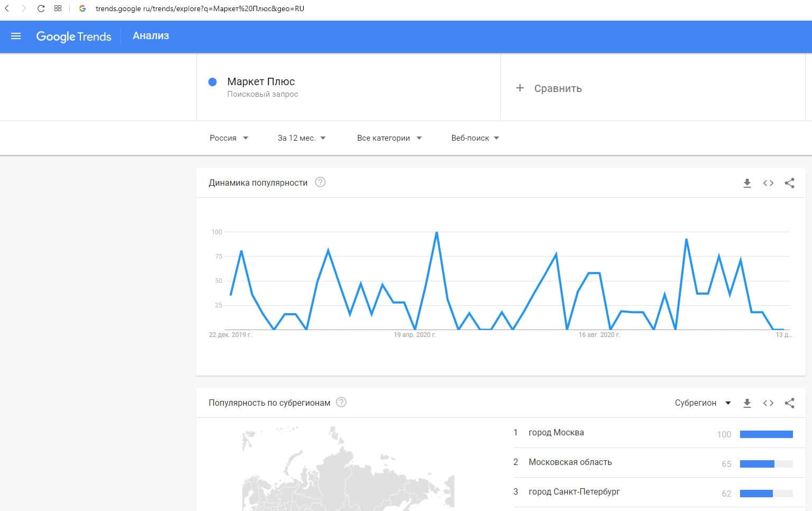Click the 19 апр. 2020 г. axis label

tap(415, 335)
